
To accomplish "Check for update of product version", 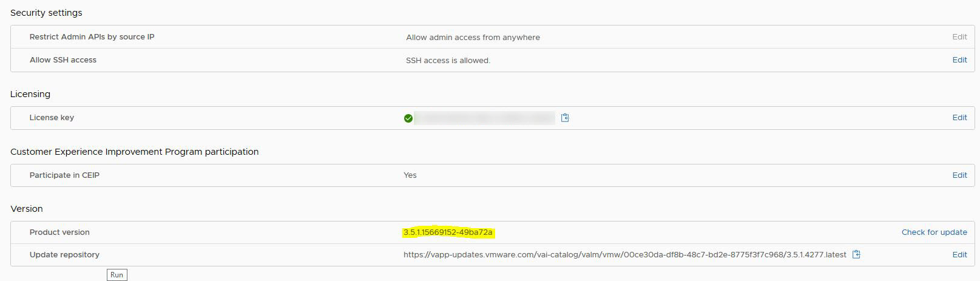I will click(x=934, y=232).
